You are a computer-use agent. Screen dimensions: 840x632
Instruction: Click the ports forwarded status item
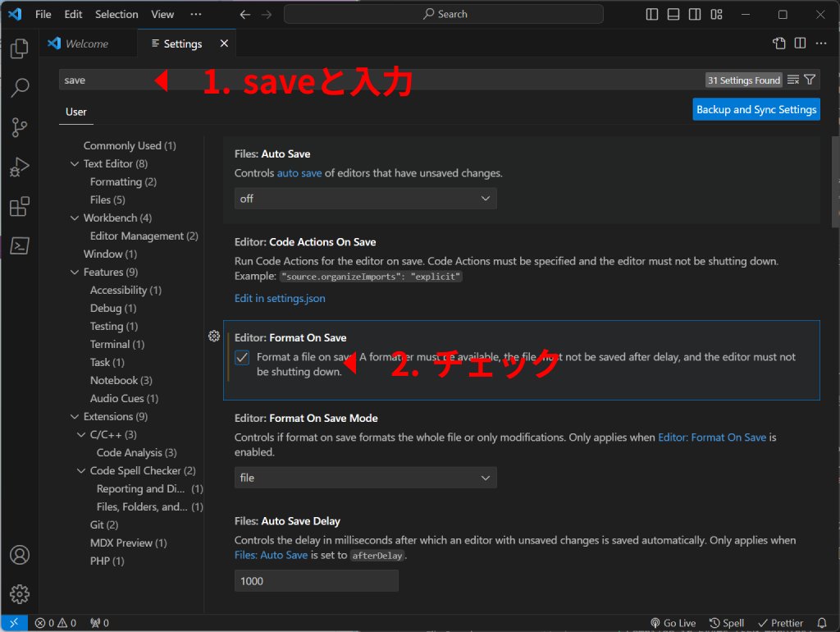click(99, 622)
